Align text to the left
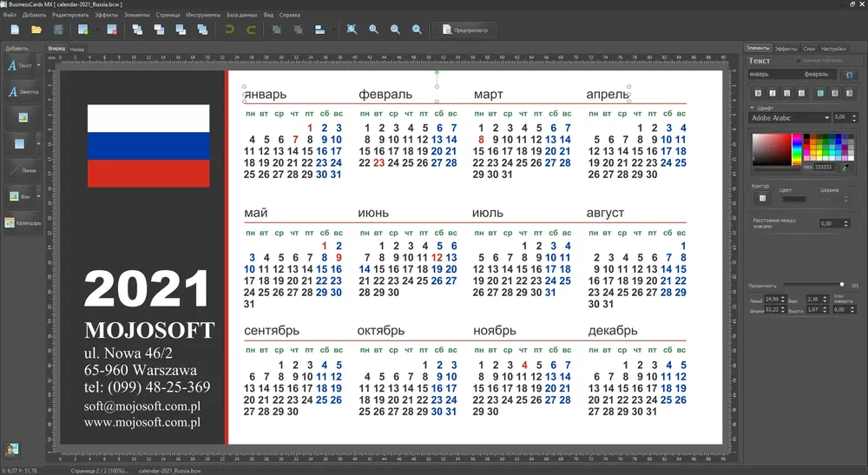The image size is (868, 475). tap(820, 93)
